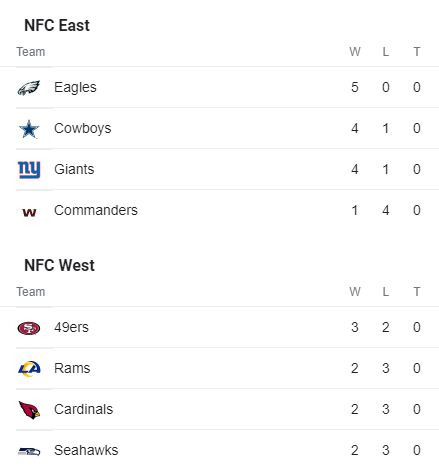The width and height of the screenshot is (439, 475).
Task: Select the Commanders team name
Action: pyautogui.click(x=96, y=210)
